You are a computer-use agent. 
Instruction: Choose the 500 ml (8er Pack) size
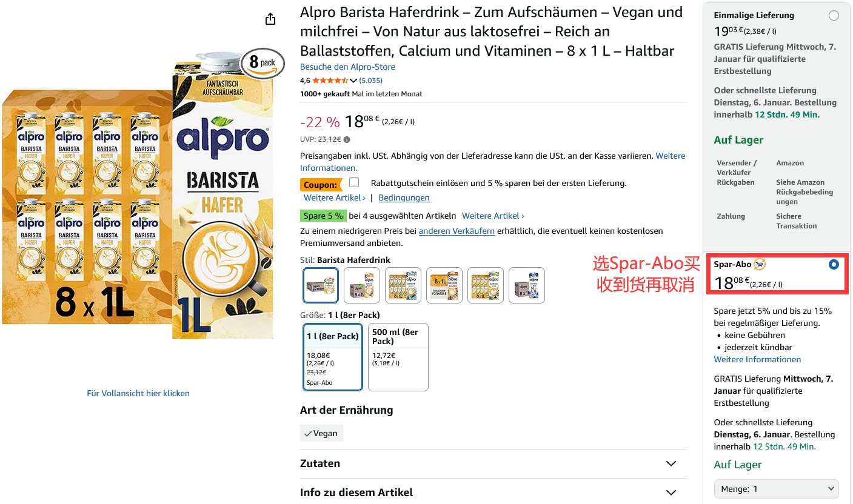click(x=398, y=357)
